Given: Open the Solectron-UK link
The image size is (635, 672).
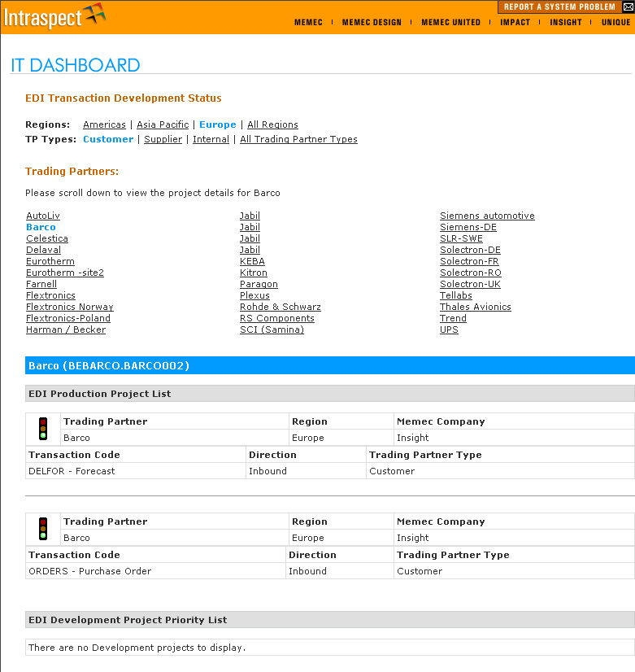Looking at the screenshot, I should 470,284.
